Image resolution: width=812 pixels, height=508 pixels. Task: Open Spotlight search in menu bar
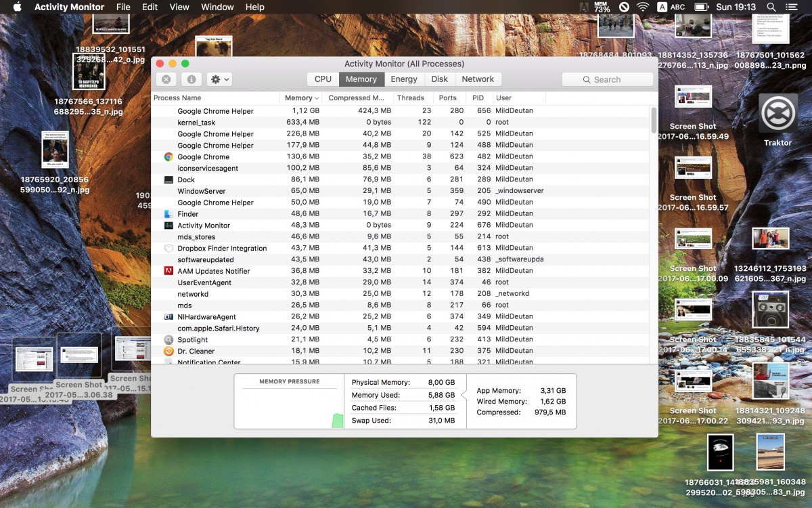pyautogui.click(x=771, y=7)
